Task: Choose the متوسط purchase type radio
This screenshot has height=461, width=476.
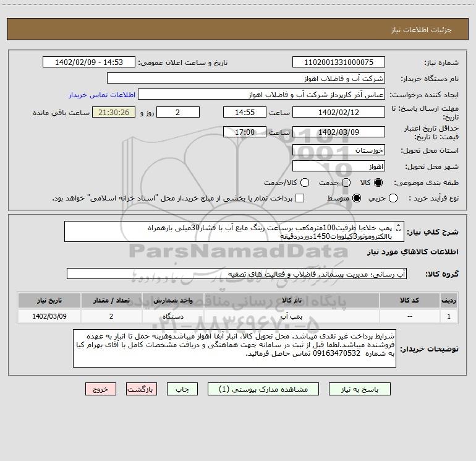Action: (357, 198)
